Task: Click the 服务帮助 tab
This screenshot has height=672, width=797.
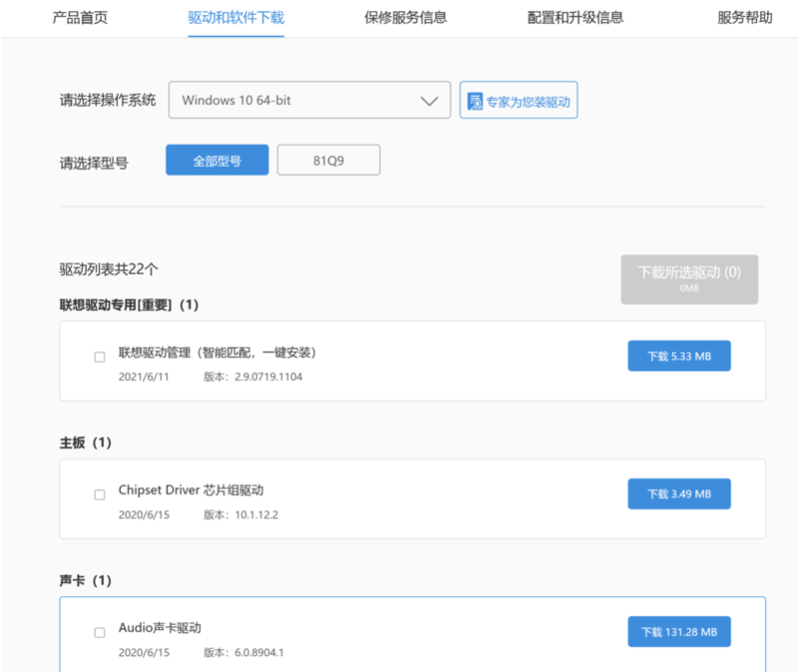Action: 744,17
